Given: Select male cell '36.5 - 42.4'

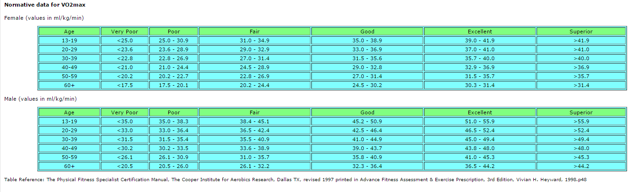Looking at the screenshot, I should point(254,130).
